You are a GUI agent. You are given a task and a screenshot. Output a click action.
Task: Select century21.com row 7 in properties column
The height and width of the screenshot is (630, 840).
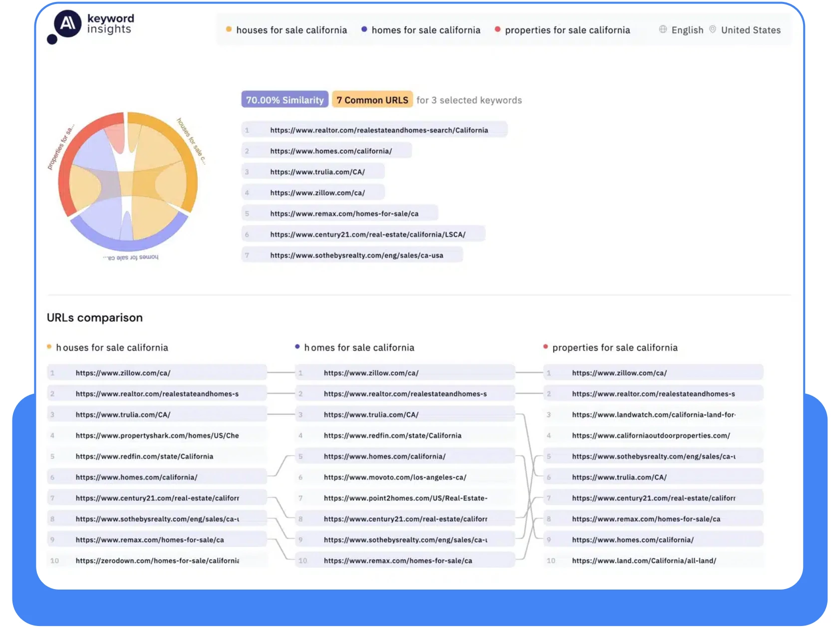653,498
